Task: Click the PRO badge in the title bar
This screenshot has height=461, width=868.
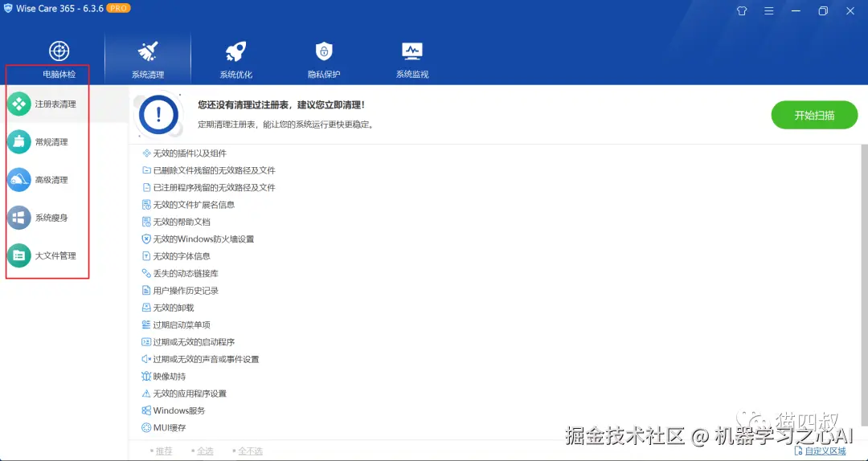Action: (118, 8)
